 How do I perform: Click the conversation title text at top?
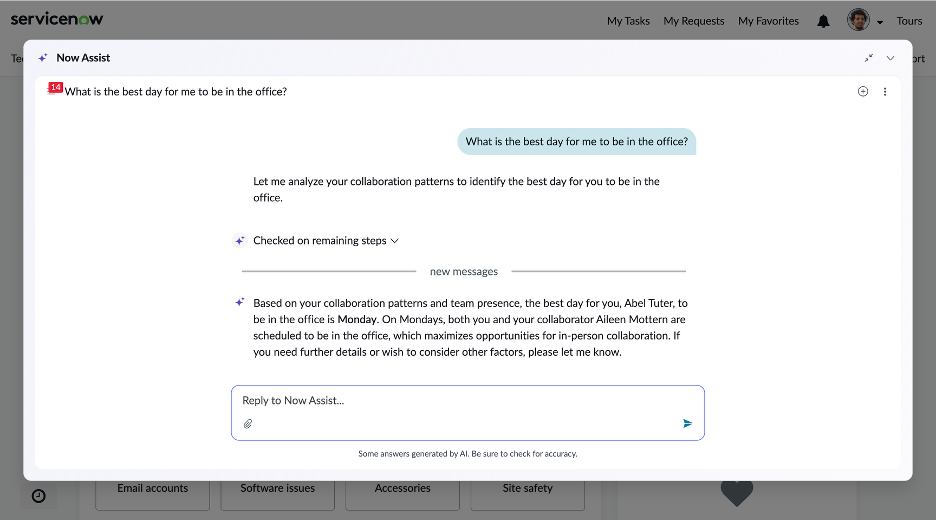point(176,91)
